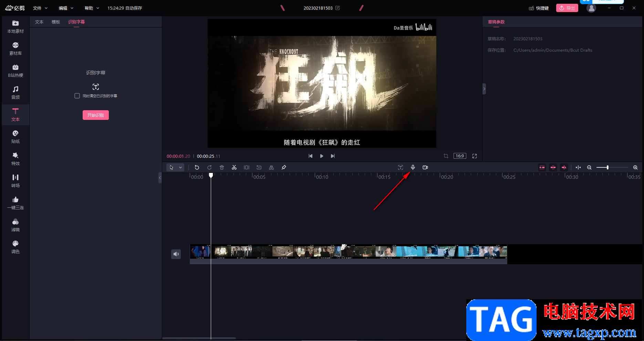Zoom out the timeline
The image size is (644, 341).
click(x=589, y=167)
